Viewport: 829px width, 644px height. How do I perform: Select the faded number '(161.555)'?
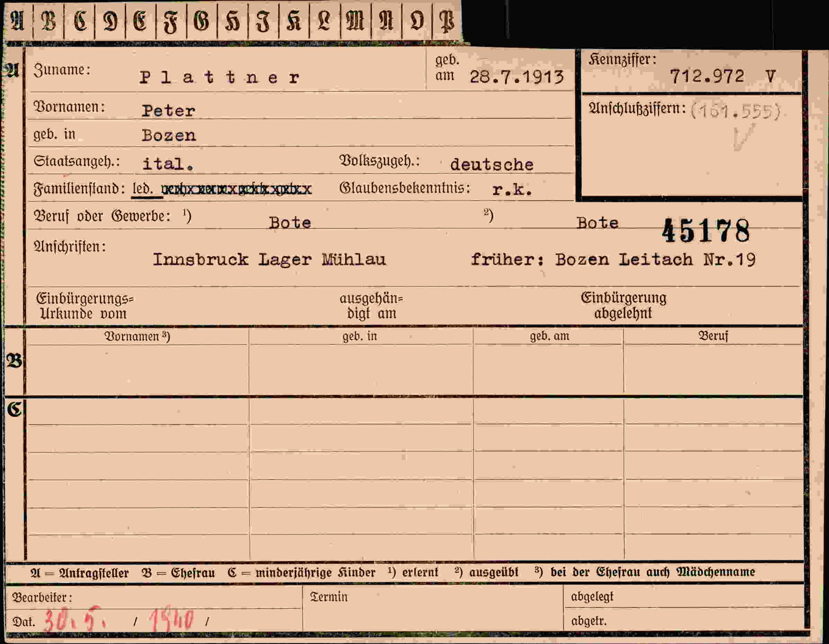click(735, 112)
